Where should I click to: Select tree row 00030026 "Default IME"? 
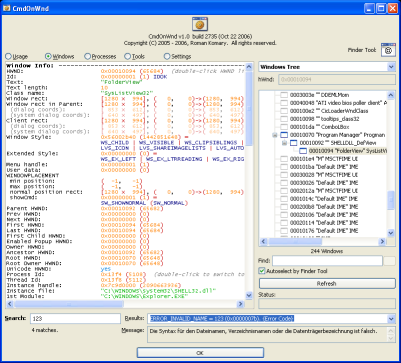point(324,183)
